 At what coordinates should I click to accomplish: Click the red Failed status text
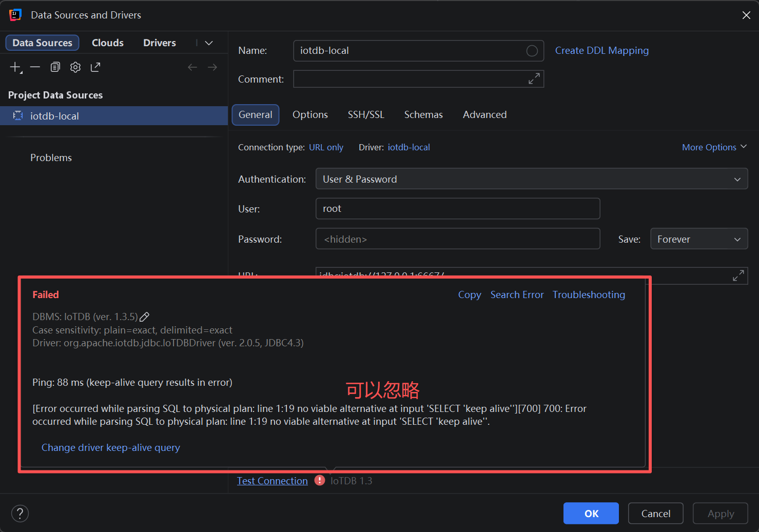click(x=46, y=294)
